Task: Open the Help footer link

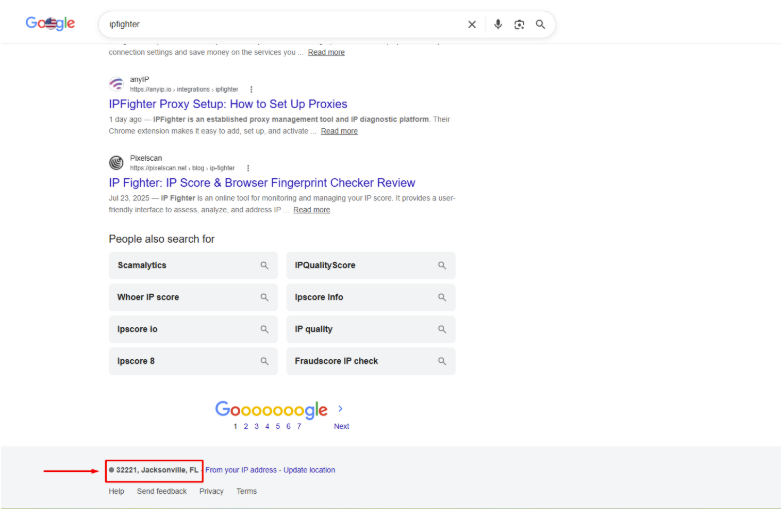Action: pyautogui.click(x=116, y=492)
